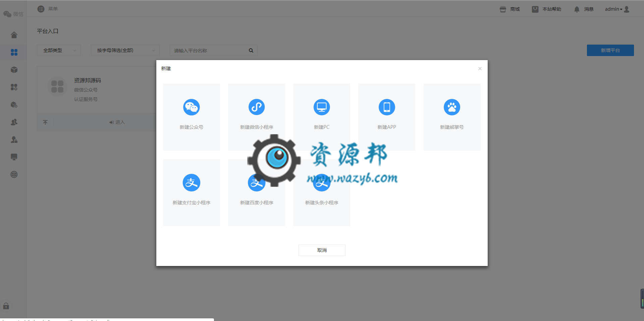This screenshot has width=644, height=321.
Task: Click the 资源邦源码 platform name
Action: point(88,81)
